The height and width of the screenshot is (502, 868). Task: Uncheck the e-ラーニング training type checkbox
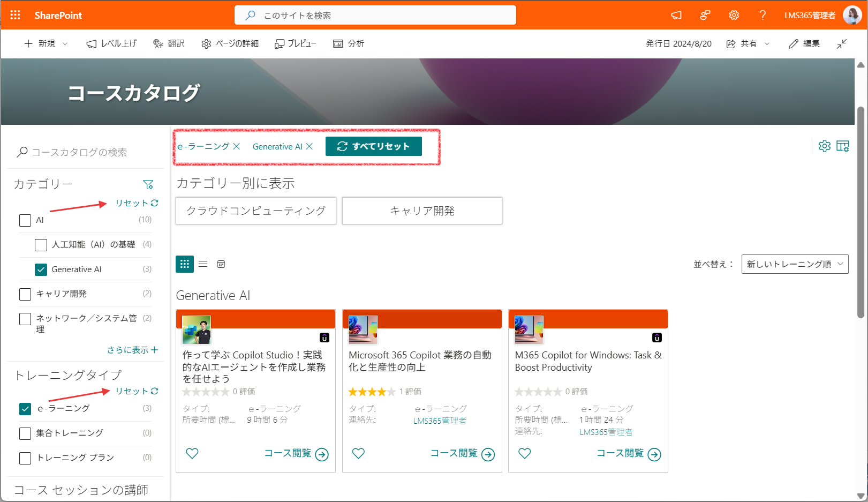(x=25, y=409)
